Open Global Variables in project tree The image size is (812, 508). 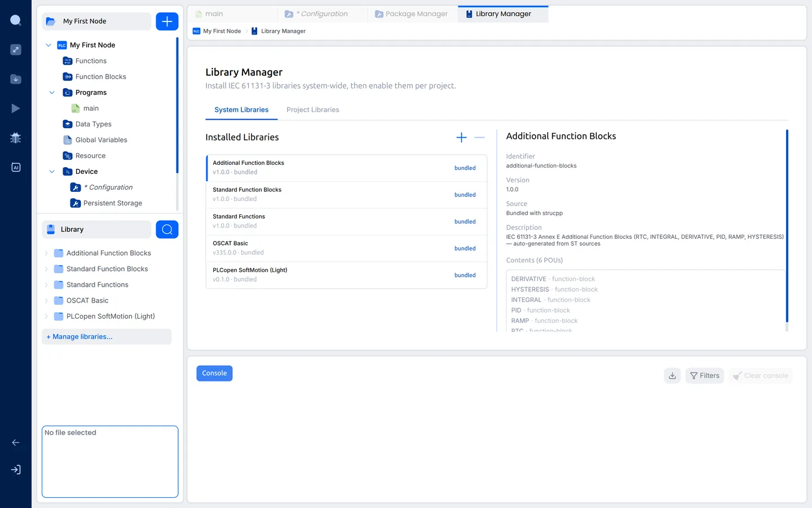point(101,140)
